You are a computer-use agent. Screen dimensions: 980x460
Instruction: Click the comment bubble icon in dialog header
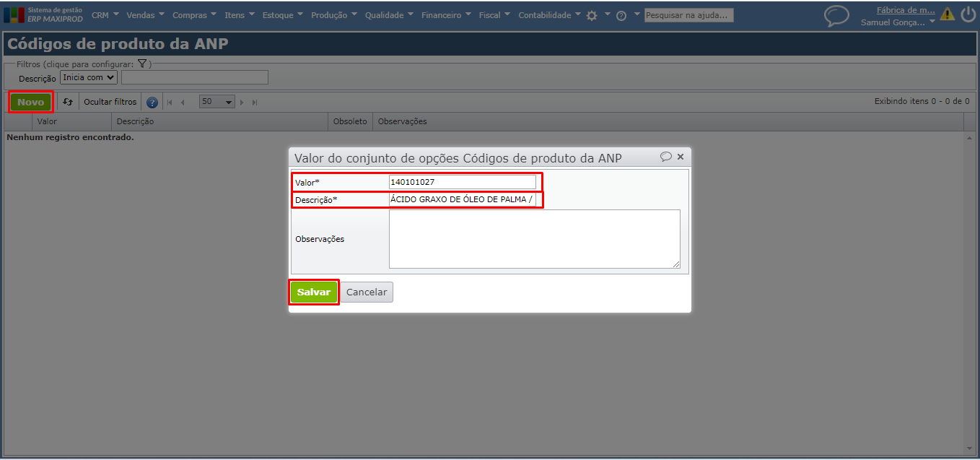point(666,156)
